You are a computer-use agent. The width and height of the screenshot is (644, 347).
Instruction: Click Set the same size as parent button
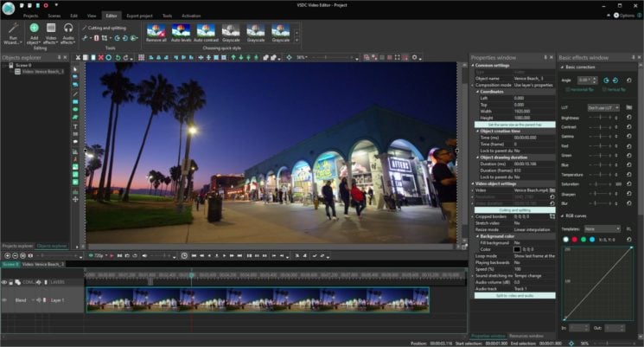pyautogui.click(x=515, y=125)
